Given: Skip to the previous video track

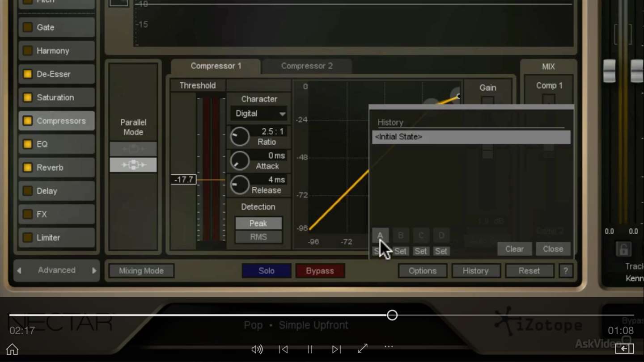Looking at the screenshot, I should pyautogui.click(x=283, y=349).
